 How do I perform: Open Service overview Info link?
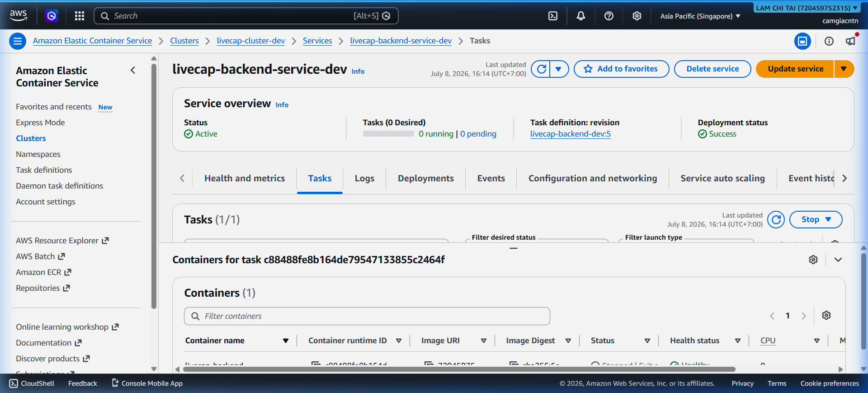pos(282,105)
